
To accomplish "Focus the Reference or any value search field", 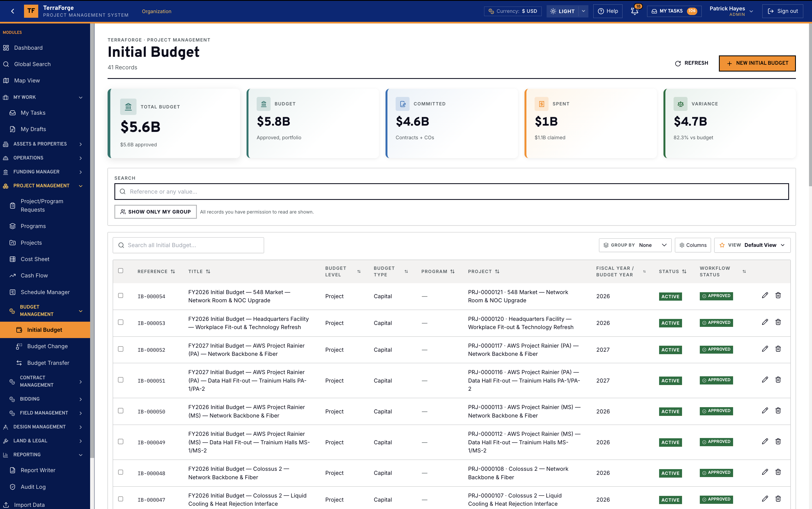I will click(x=452, y=191).
